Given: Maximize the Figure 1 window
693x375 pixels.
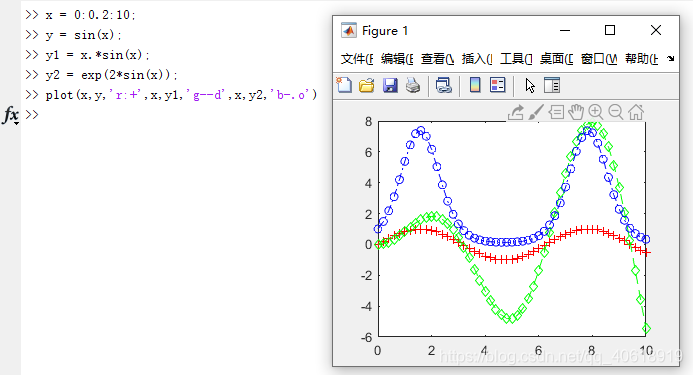Looking at the screenshot, I should point(610,31).
